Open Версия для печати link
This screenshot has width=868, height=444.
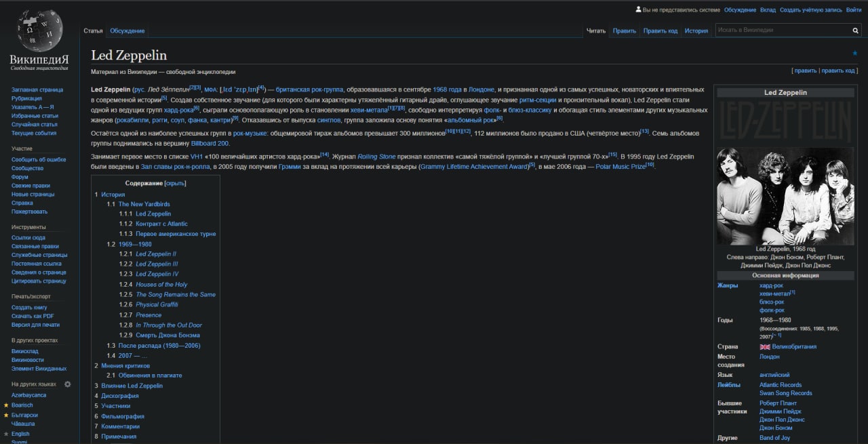click(35, 325)
